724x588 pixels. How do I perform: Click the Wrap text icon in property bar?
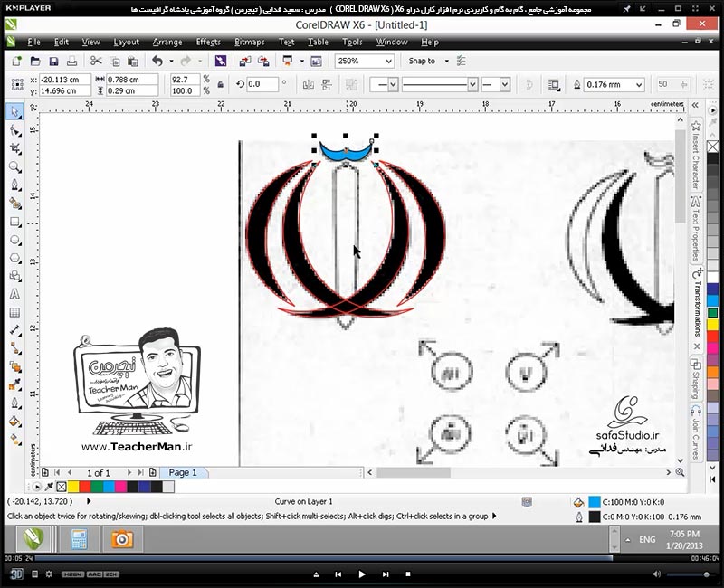pyautogui.click(x=553, y=84)
